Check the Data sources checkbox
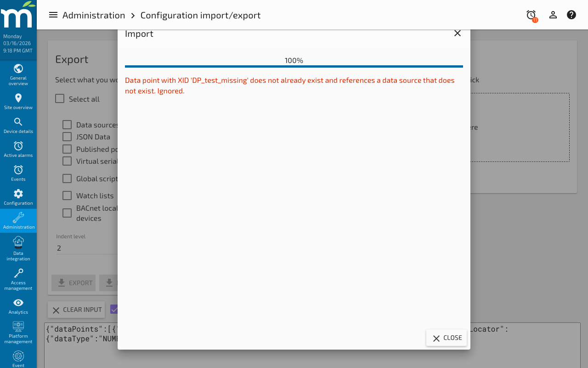This screenshot has height=368, width=588. 67,124
